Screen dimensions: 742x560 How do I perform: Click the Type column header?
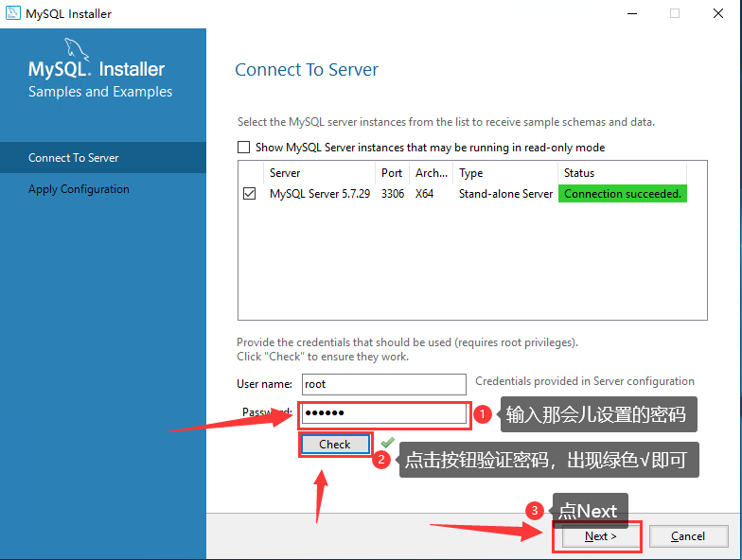pos(505,173)
